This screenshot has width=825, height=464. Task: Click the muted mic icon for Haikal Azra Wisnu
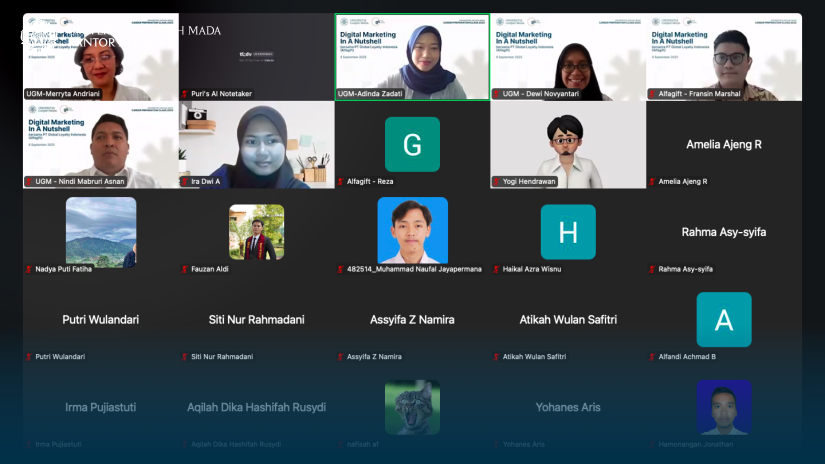point(497,269)
